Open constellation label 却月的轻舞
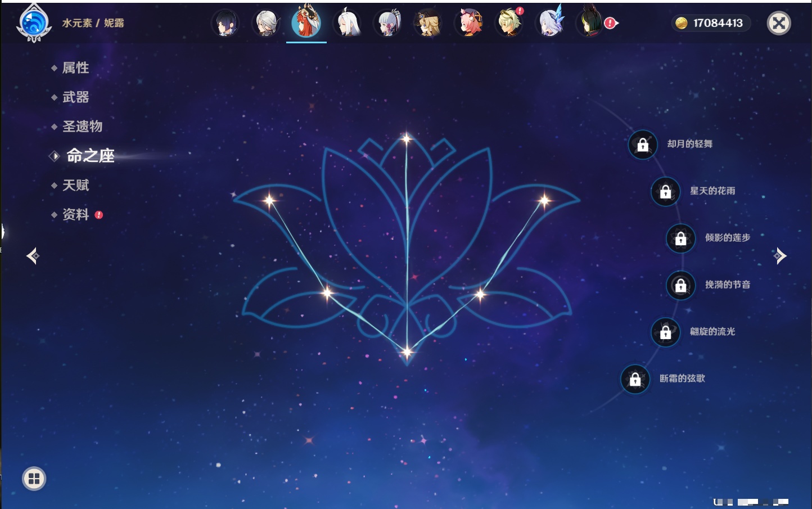Screen dimensions: 812x509 click(689, 144)
